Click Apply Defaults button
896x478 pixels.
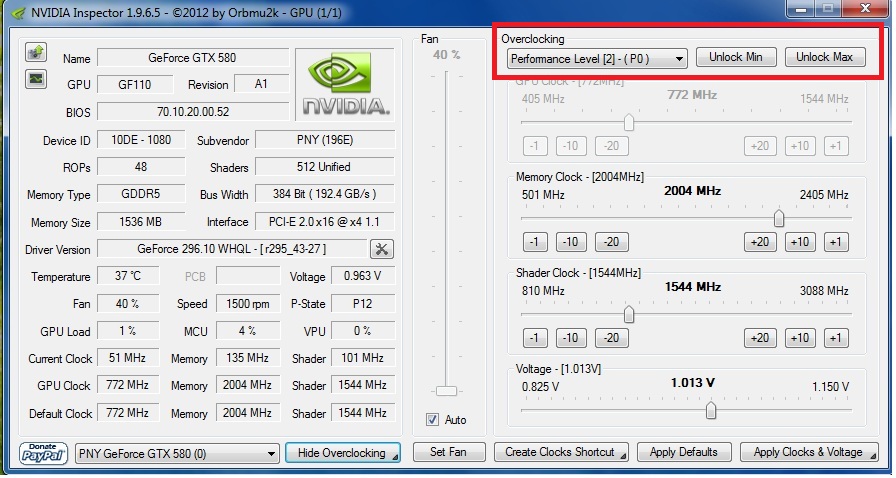(683, 452)
